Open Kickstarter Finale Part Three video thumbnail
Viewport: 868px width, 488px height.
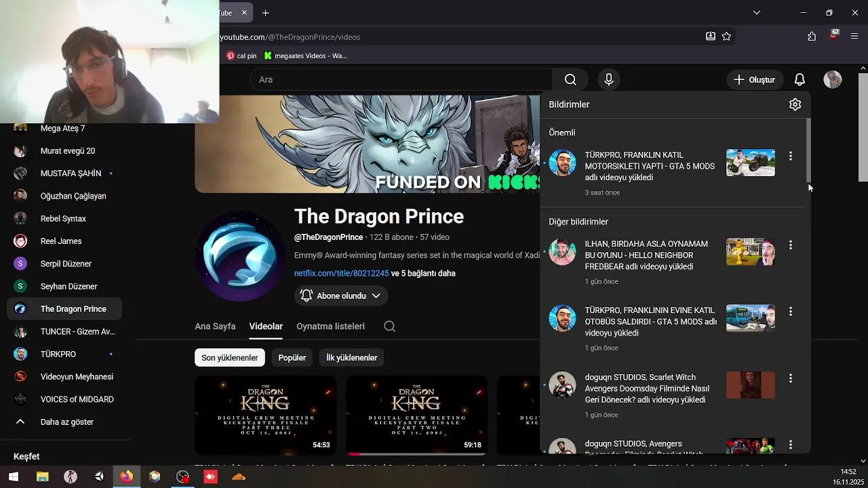[x=266, y=415]
